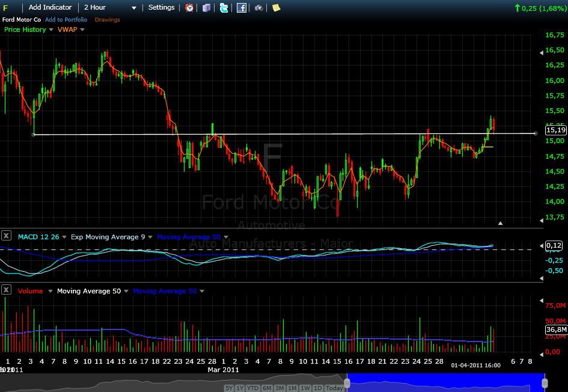Open the Settings menu
The height and width of the screenshot is (392, 568).
161,7
